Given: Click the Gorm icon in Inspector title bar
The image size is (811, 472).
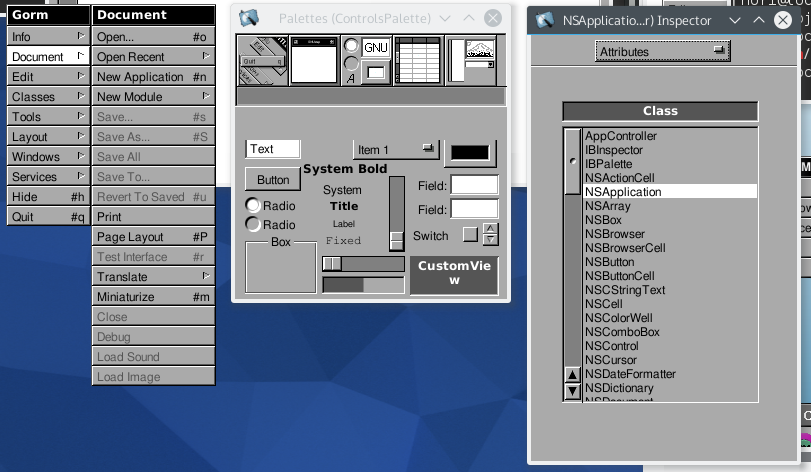Looking at the screenshot, I should [x=545, y=21].
